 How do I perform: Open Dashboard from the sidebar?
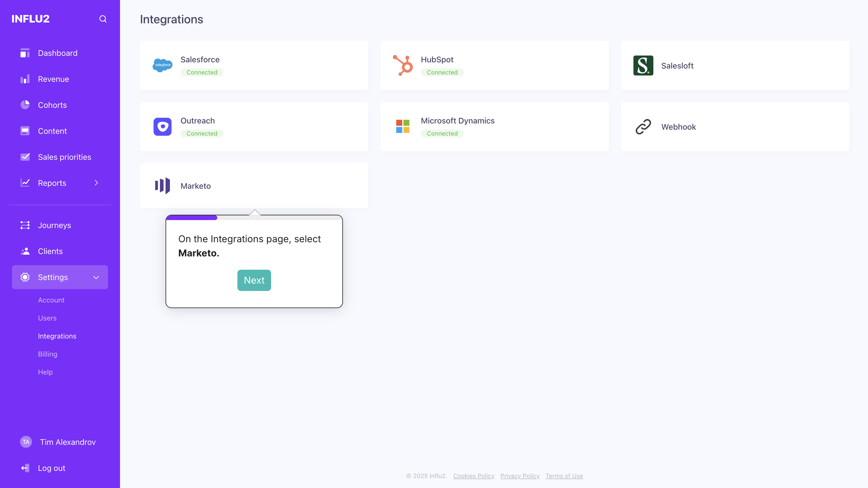pos(60,53)
